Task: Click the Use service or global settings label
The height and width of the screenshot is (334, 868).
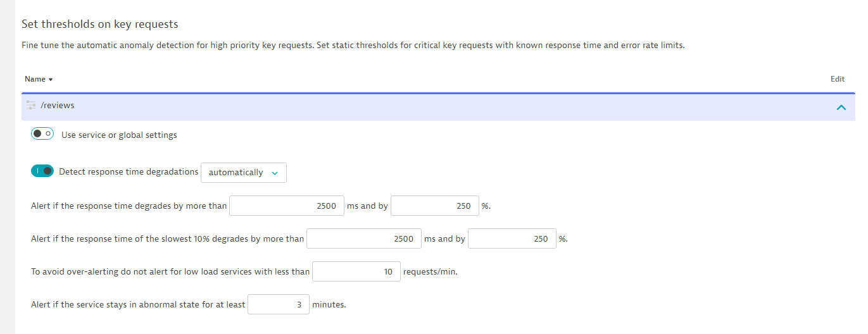Action: point(119,135)
